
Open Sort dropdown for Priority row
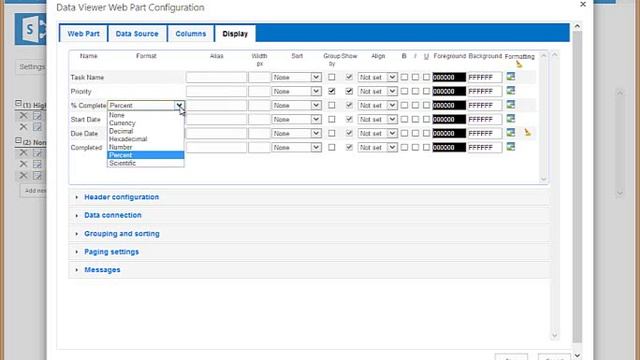point(296,91)
